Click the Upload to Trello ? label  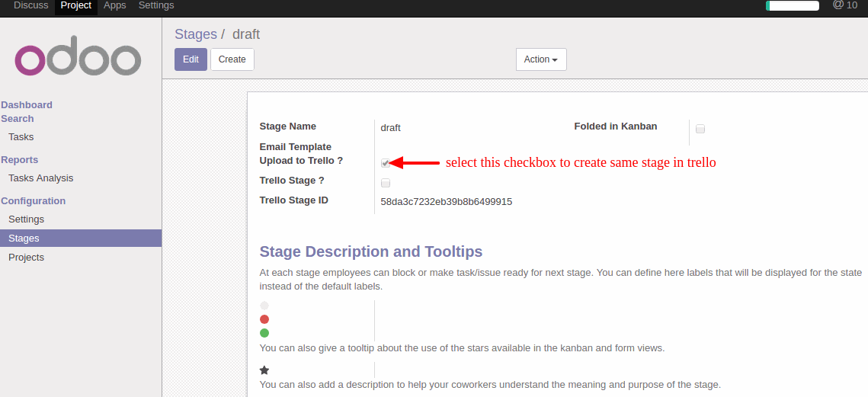tap(301, 161)
